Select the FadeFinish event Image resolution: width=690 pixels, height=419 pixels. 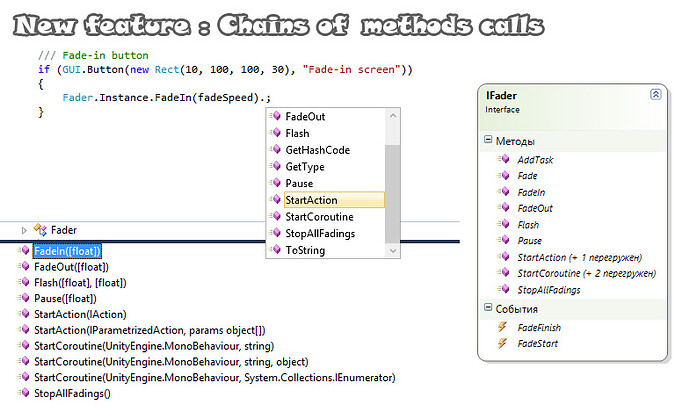click(x=539, y=328)
